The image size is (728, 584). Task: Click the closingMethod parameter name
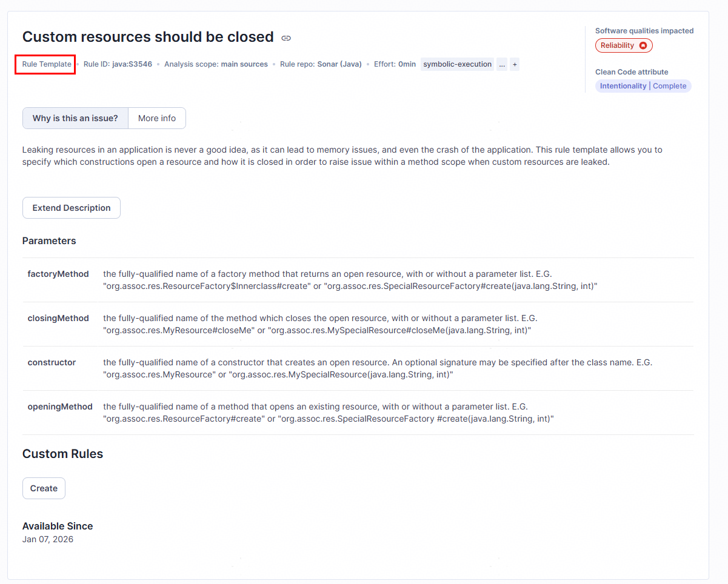pyautogui.click(x=58, y=318)
